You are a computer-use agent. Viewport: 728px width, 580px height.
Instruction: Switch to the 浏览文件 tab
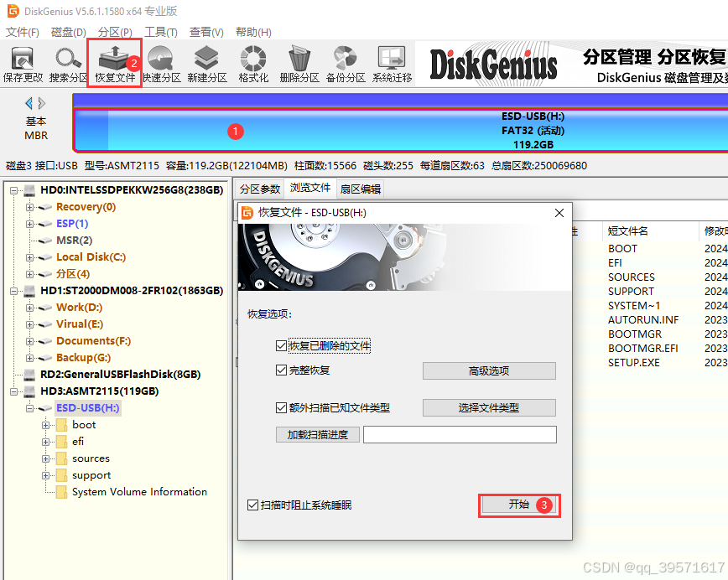[310, 188]
